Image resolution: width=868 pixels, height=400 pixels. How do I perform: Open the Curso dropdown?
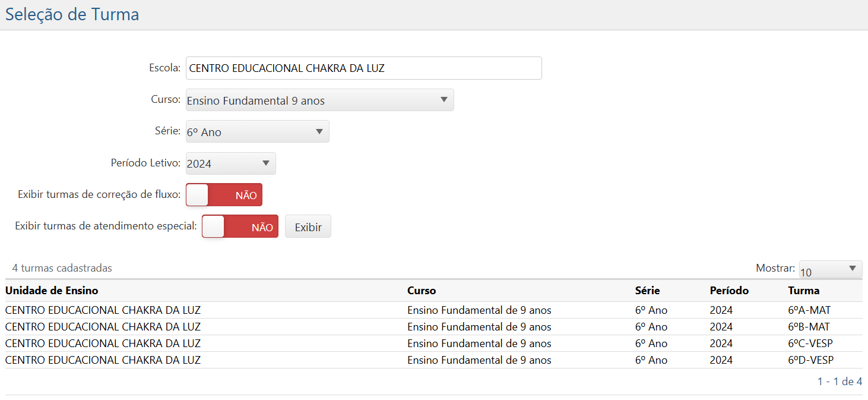pos(319,100)
